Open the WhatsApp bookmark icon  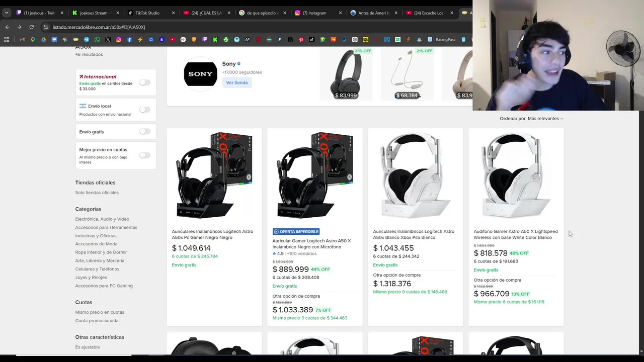tap(97, 39)
